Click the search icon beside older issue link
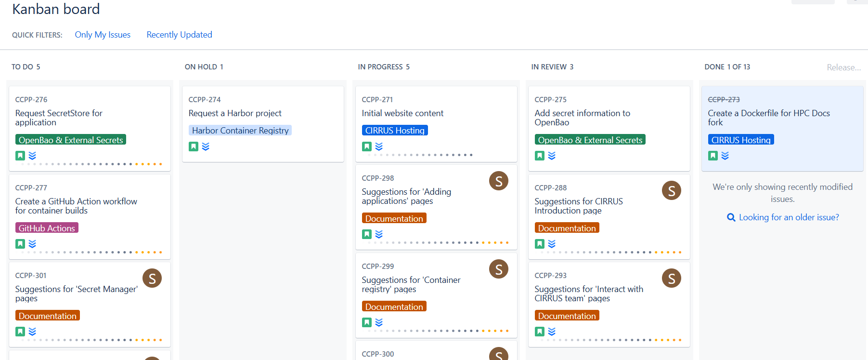This screenshot has width=868, height=360. pyautogui.click(x=731, y=217)
